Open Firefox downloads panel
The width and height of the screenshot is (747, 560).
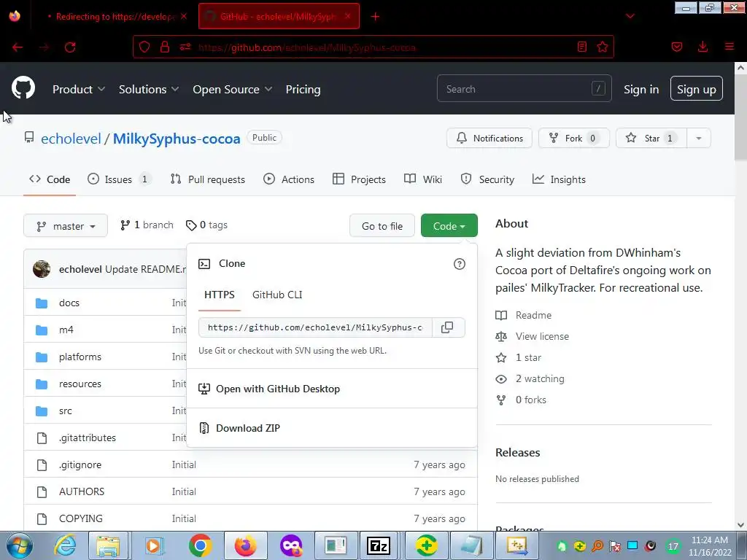[703, 47]
